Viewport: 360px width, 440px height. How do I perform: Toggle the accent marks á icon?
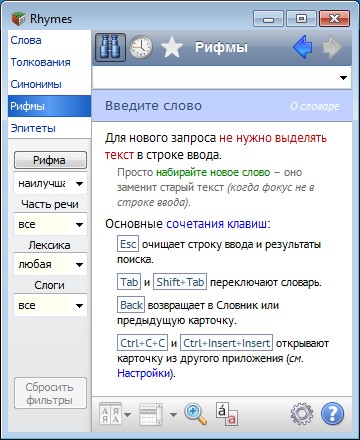click(x=227, y=414)
